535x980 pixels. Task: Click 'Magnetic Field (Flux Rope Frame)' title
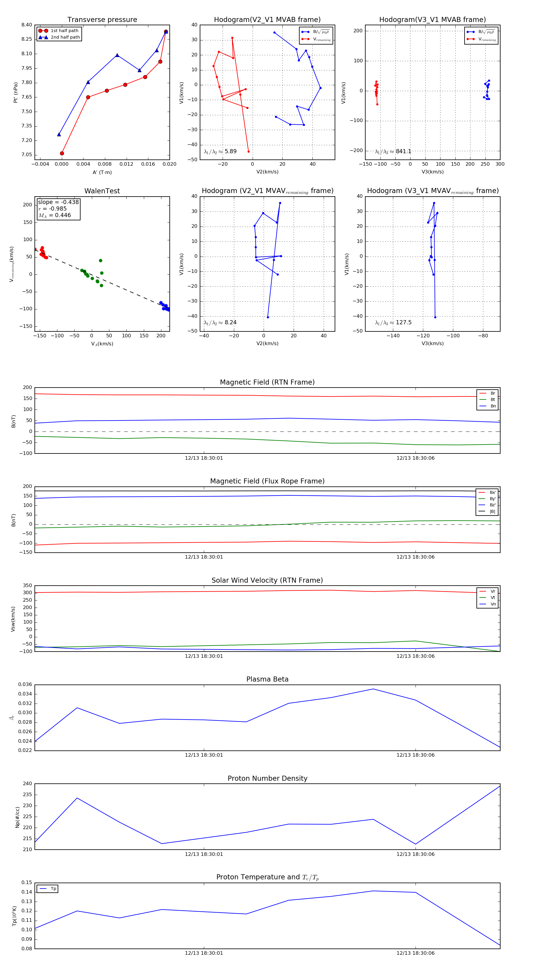[x=267, y=481]
